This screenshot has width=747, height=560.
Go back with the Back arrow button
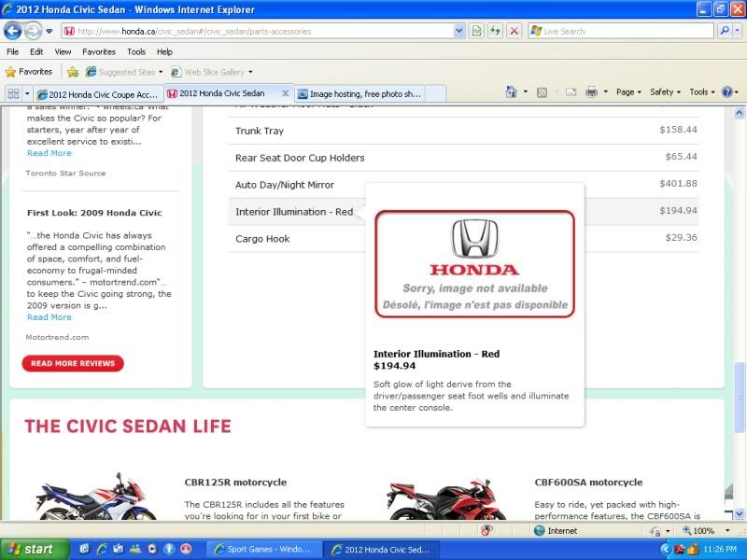pos(13,31)
